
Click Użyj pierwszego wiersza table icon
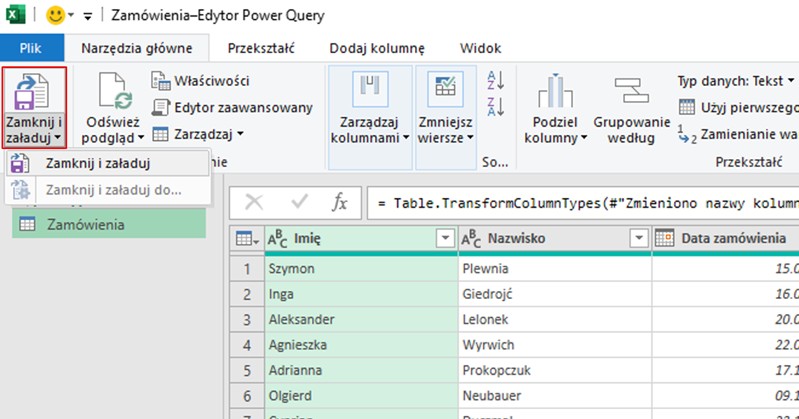[686, 107]
